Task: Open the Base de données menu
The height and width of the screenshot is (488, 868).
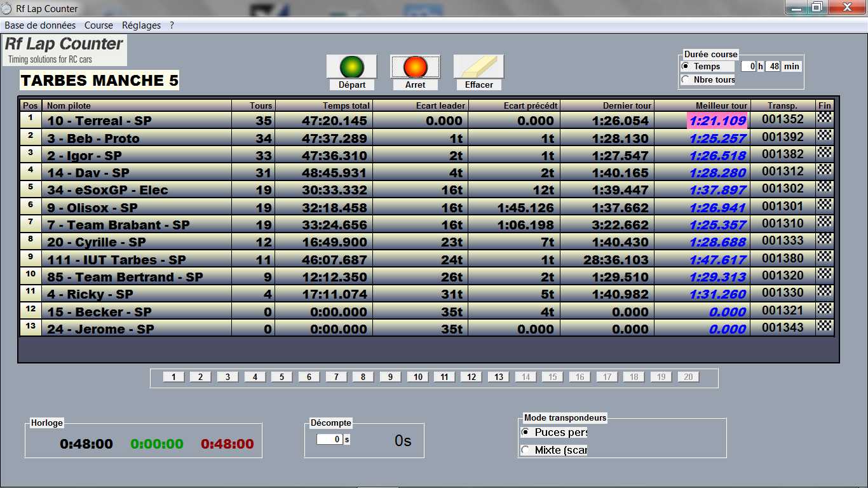Action: [40, 25]
